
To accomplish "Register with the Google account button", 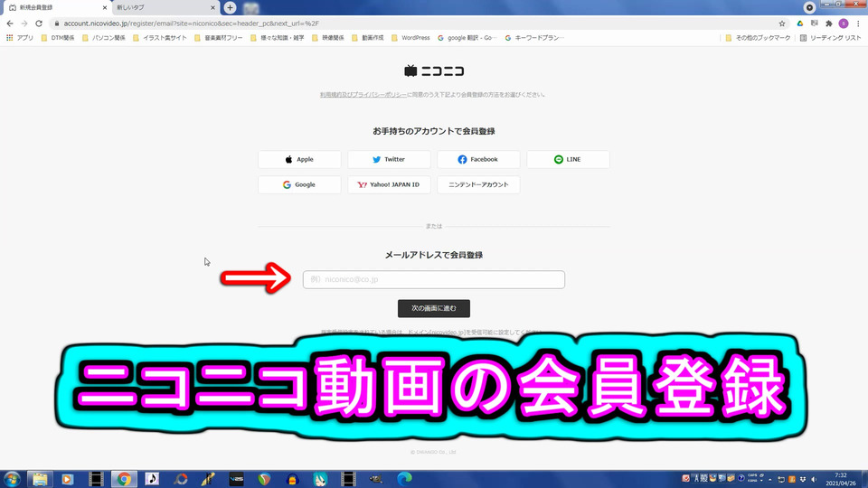I will [299, 184].
